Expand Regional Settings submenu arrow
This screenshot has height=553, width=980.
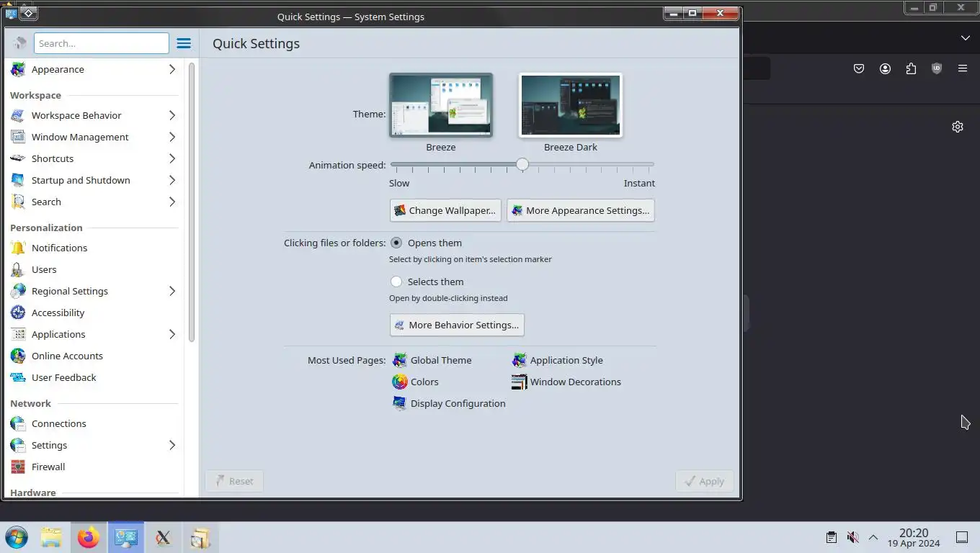172,291
